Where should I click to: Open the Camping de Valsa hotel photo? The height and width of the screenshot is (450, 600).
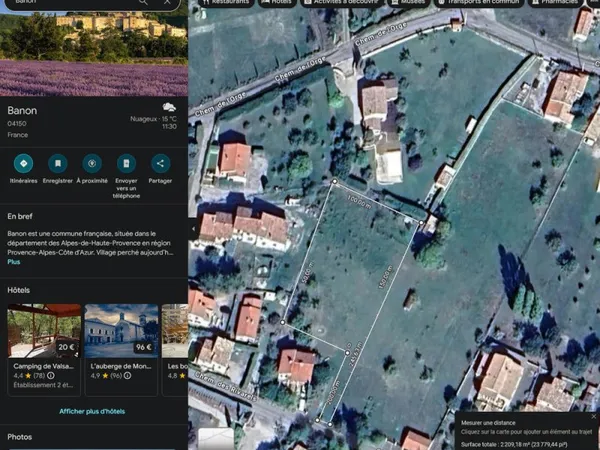[44, 331]
